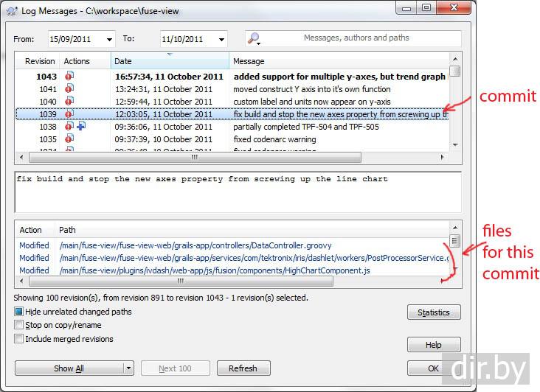This screenshot has height=392, width=540.
Task: Sort files by Path column header
Action: [x=252, y=230]
